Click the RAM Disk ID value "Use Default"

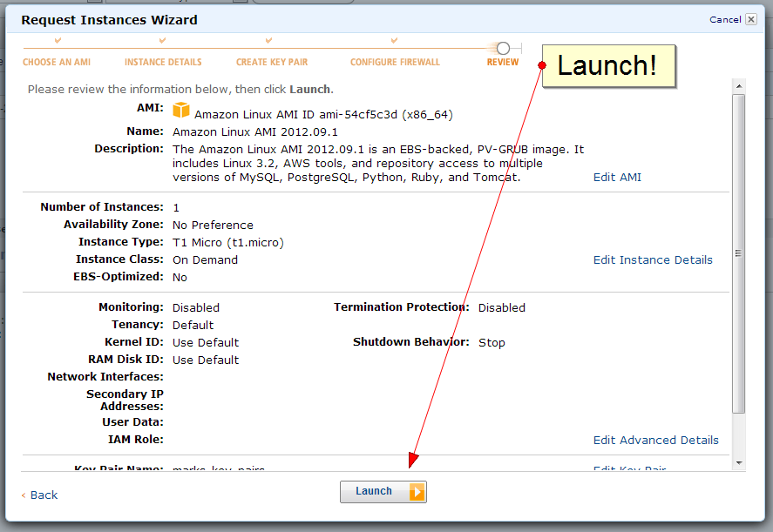pyautogui.click(x=206, y=360)
